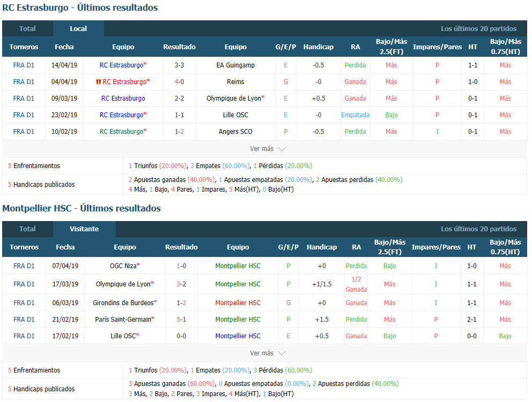Open FRA D1 link for 04/04/19 match
Image resolution: width=532 pixels, height=402 pixels.
[x=24, y=82]
